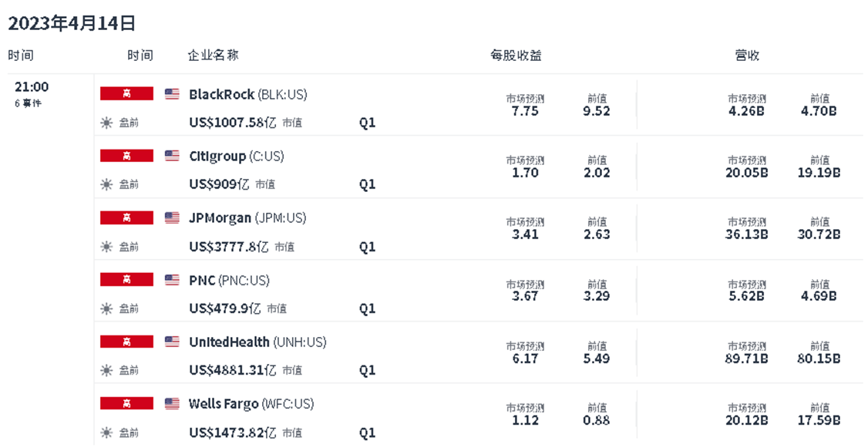The image size is (868, 448).
Task: Click the sun icon in Wells Fargo row
Action: tap(106, 433)
